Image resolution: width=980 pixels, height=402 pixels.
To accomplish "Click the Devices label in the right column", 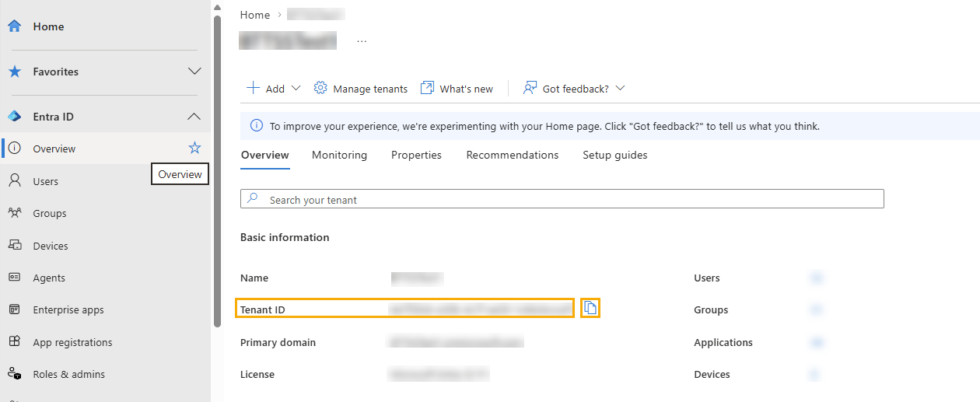I will coord(712,374).
